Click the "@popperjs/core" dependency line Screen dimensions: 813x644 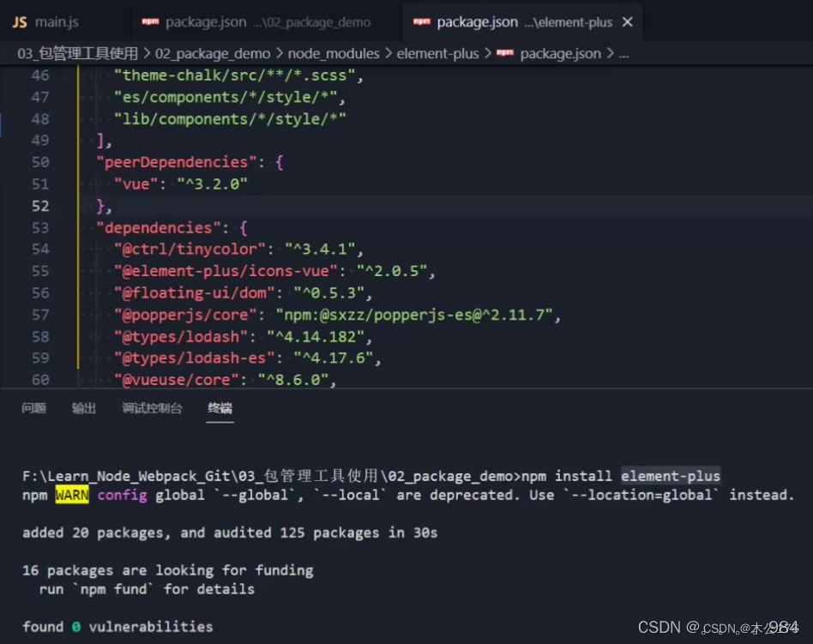(338, 315)
